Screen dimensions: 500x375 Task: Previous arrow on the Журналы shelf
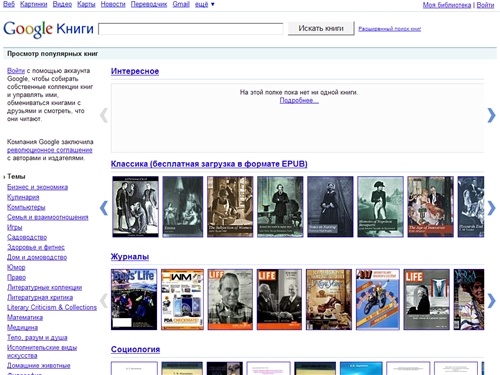[104, 301]
